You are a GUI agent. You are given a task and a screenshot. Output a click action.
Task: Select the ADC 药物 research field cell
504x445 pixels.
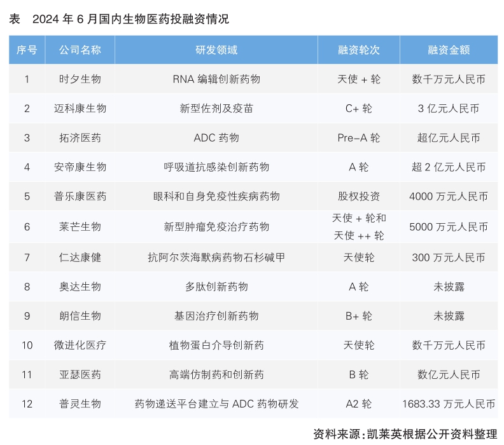click(x=216, y=138)
